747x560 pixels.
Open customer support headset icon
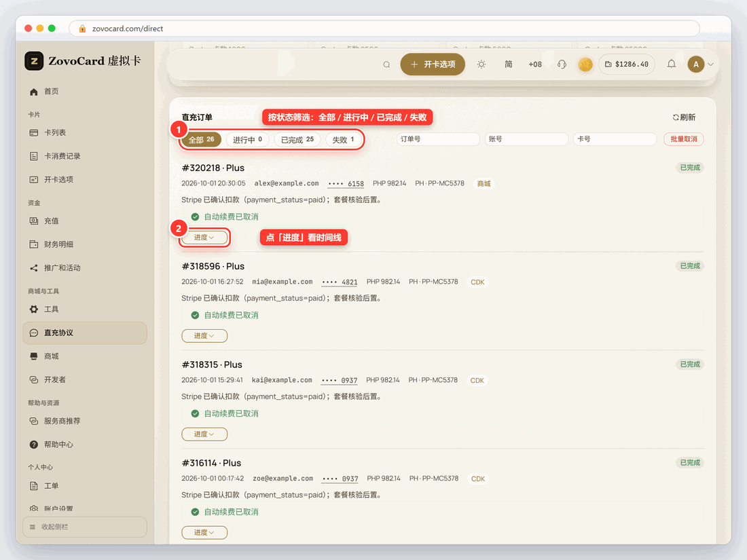click(562, 64)
